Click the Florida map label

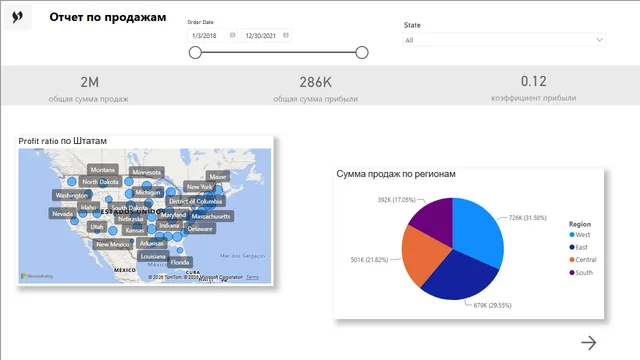180,262
